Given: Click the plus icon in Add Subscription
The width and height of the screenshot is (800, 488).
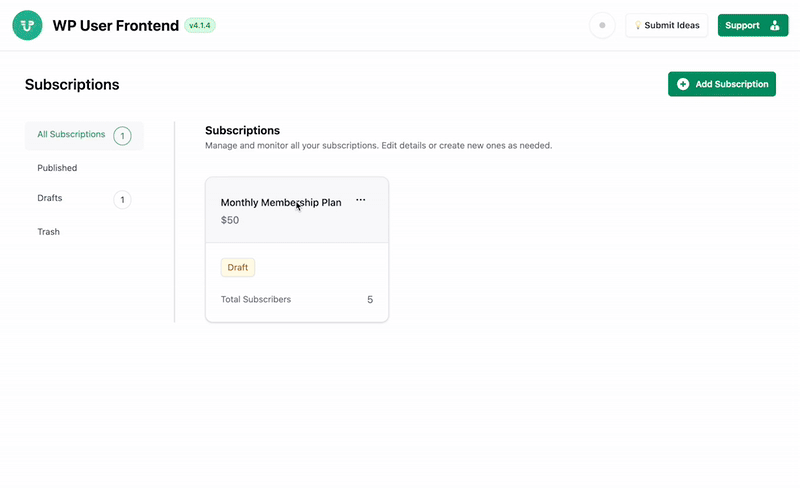Looking at the screenshot, I should click(683, 84).
